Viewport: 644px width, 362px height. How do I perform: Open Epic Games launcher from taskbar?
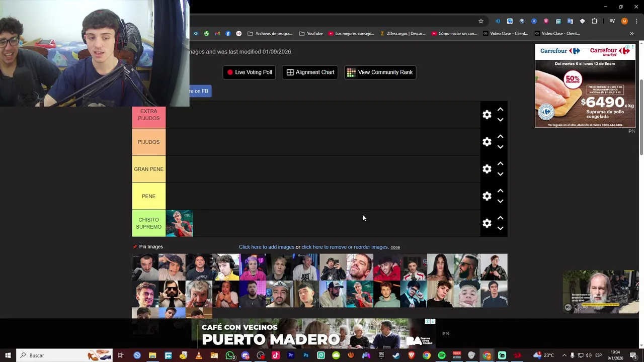[381, 355]
